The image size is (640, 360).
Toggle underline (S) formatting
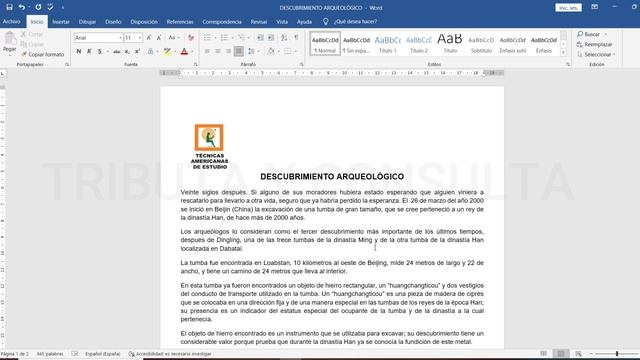[x=100, y=51]
